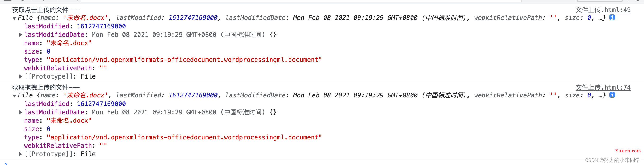Expand [[Prototype]] of the first File object
This screenshot has width=644, height=165.
21,76
